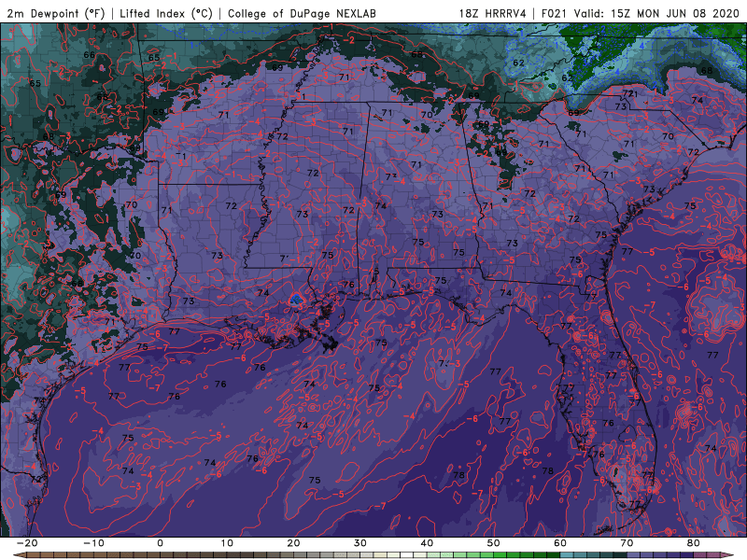Click the "40" color scale label

(427, 543)
